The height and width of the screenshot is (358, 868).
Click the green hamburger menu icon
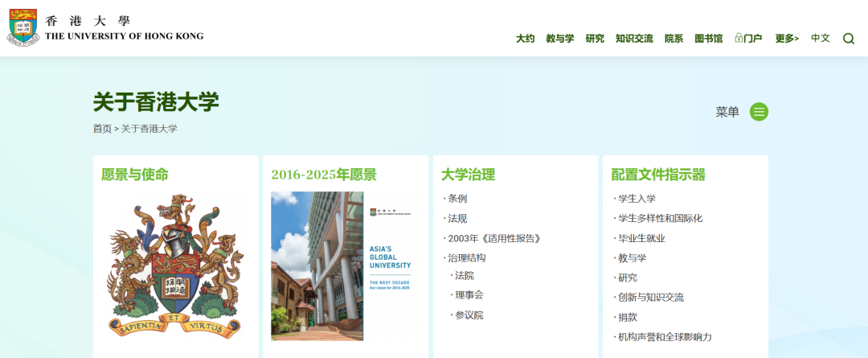(x=759, y=112)
